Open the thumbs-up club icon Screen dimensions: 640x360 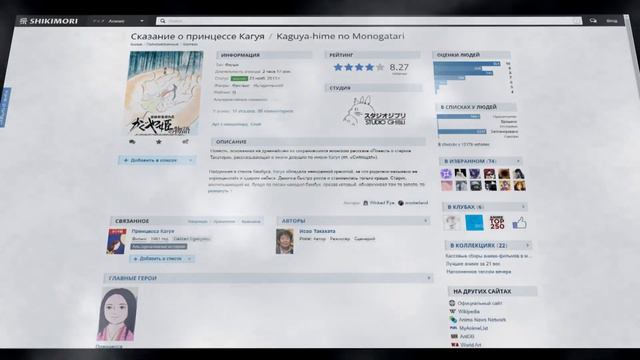519,223
